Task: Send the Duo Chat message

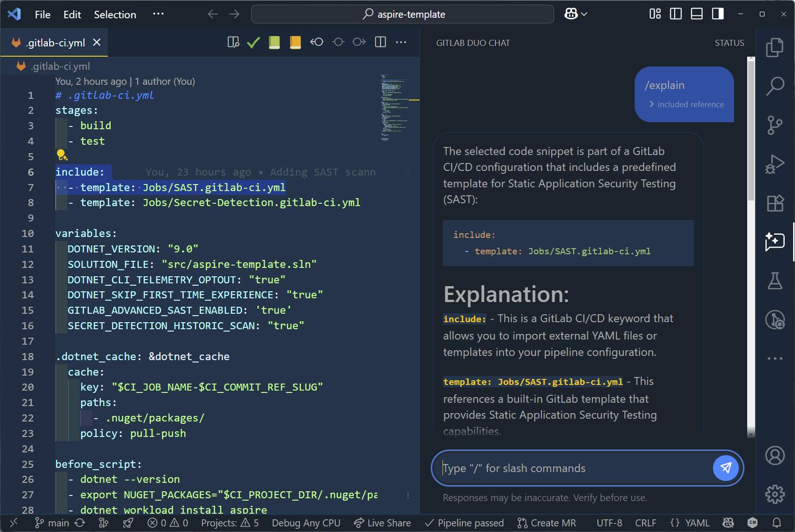Action: tap(726, 468)
